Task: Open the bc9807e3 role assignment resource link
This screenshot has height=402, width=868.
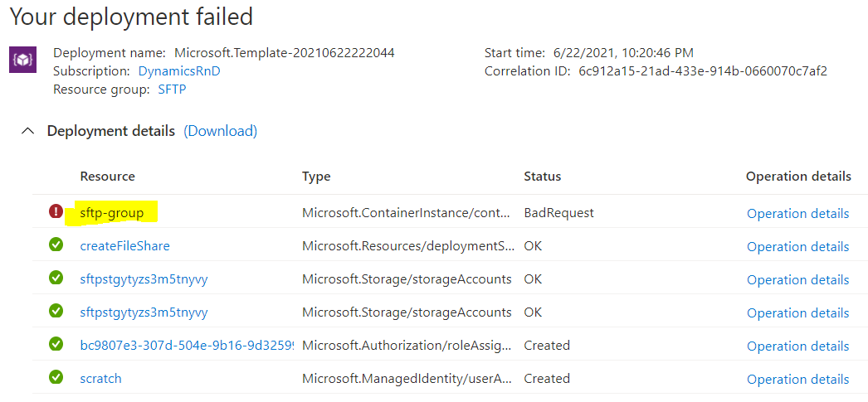Action: click(x=187, y=346)
